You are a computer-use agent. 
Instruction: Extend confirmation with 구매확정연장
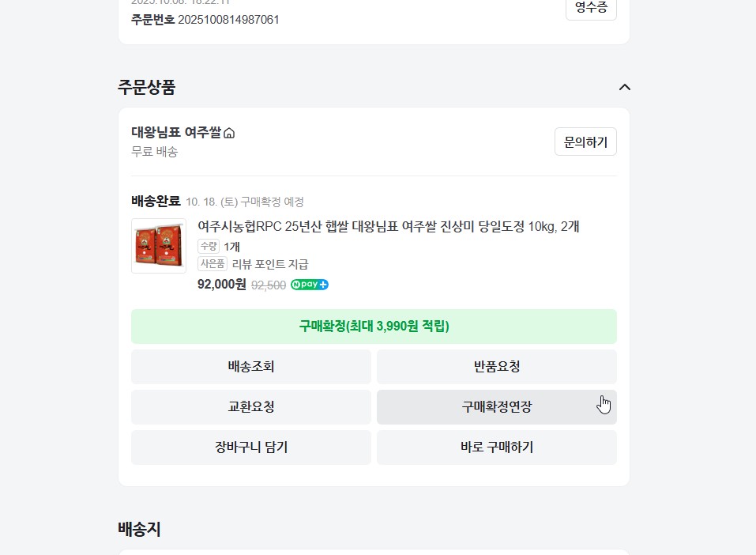point(496,407)
